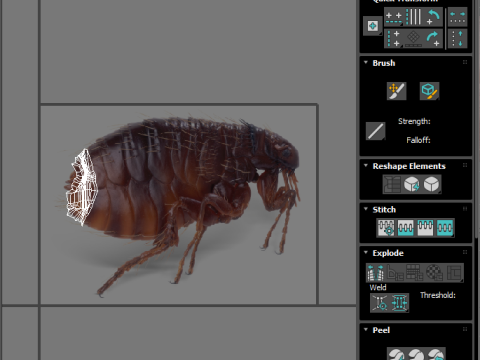Click the Stitch rollout grip handle
Viewport: 480px width, 360px height.
[x=465, y=209]
